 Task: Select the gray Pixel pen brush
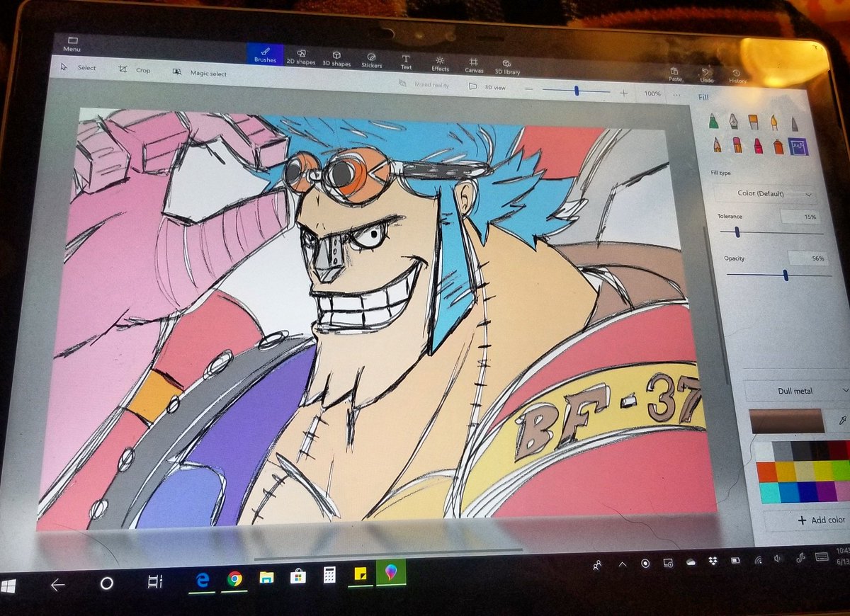coord(794,124)
